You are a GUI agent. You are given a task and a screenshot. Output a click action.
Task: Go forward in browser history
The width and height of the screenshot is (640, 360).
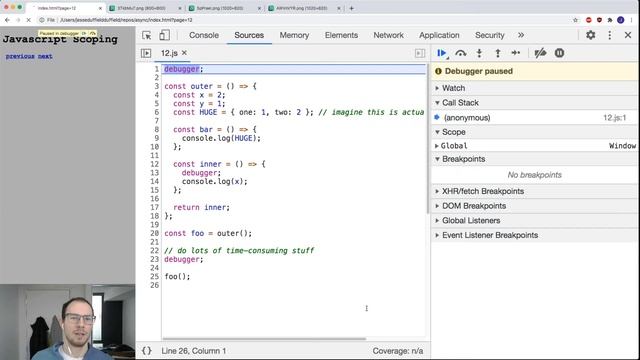pos(18,20)
